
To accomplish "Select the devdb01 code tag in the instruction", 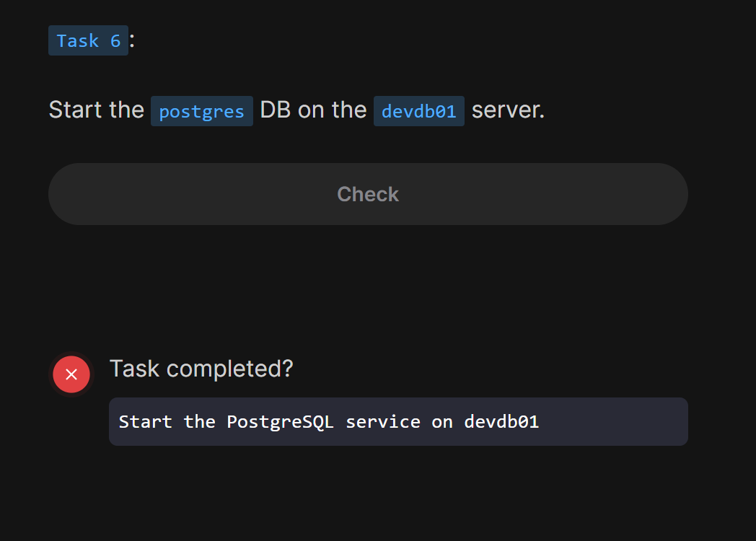I will (x=418, y=111).
